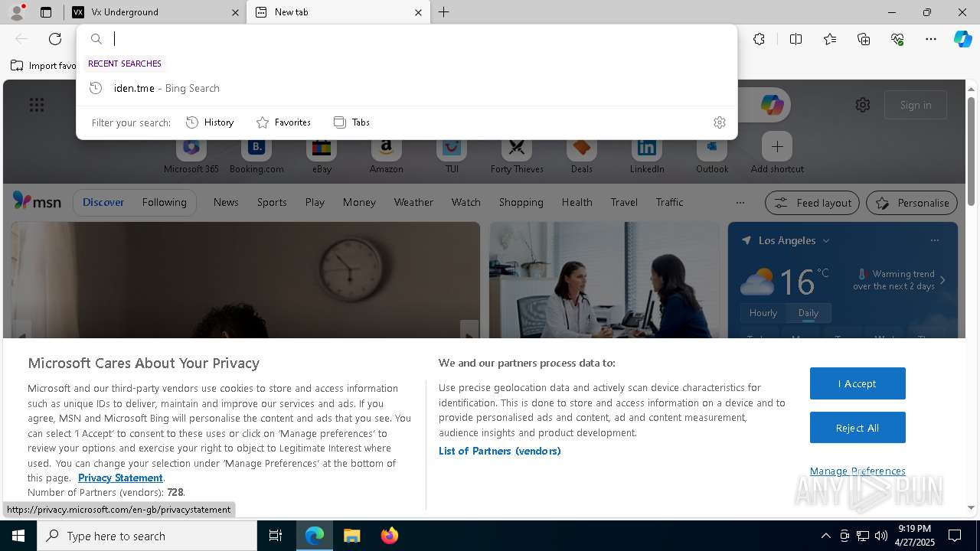Open eBay shortcut tile
Viewport: 980px width, 551px height.
pyautogui.click(x=322, y=155)
